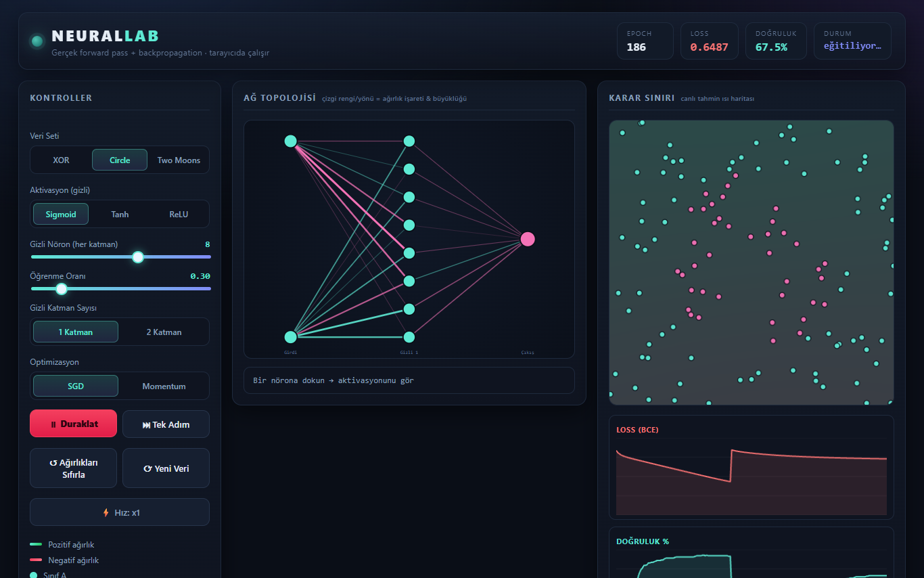Image resolution: width=924 pixels, height=578 pixels.
Task: Pick SGD as optimizer
Action: point(76,386)
